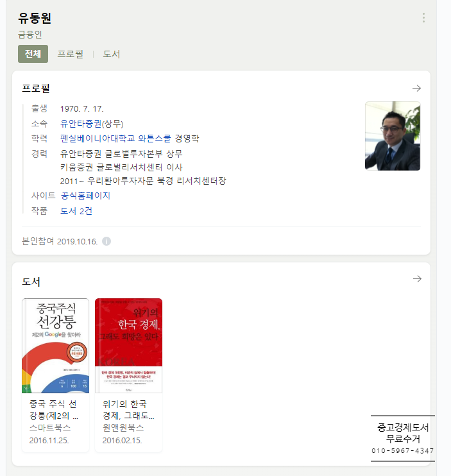
Task: Click the 중국 주식 선강퉁 book title
Action: point(54,409)
